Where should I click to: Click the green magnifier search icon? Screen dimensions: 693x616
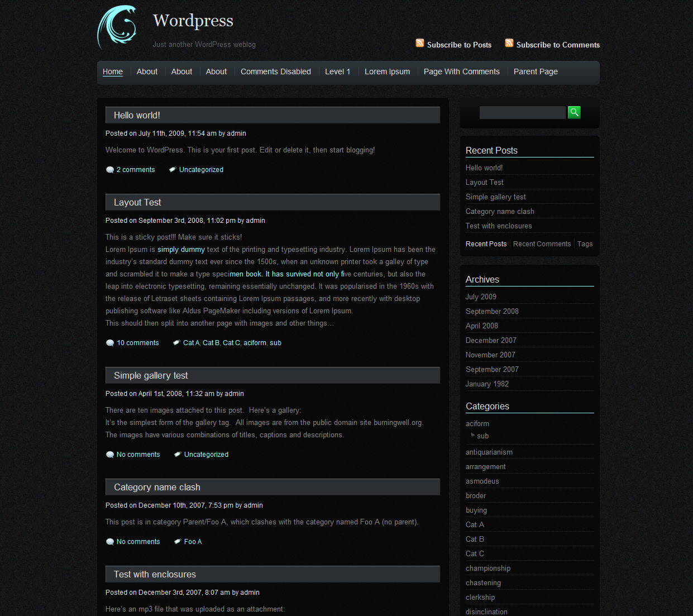(x=574, y=112)
